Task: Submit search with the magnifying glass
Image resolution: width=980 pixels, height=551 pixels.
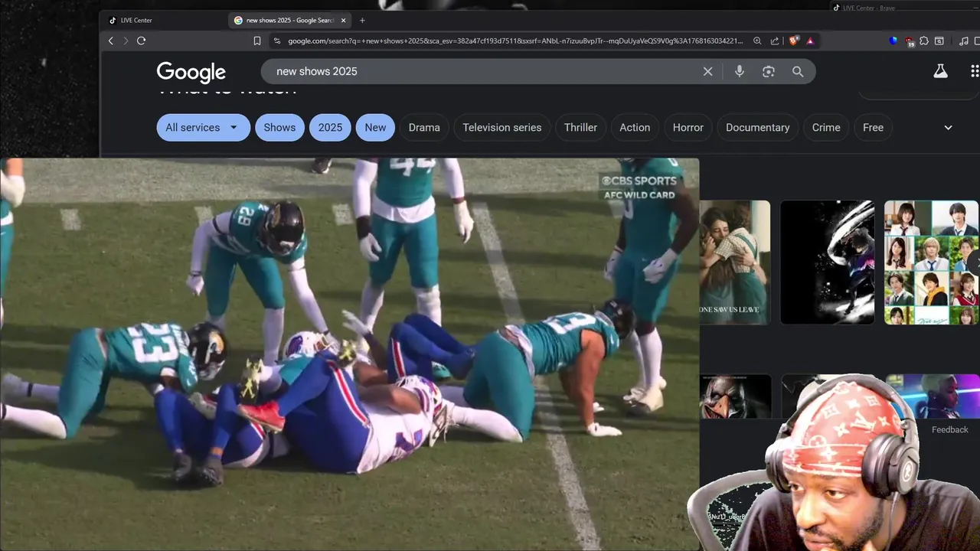Action: click(798, 71)
